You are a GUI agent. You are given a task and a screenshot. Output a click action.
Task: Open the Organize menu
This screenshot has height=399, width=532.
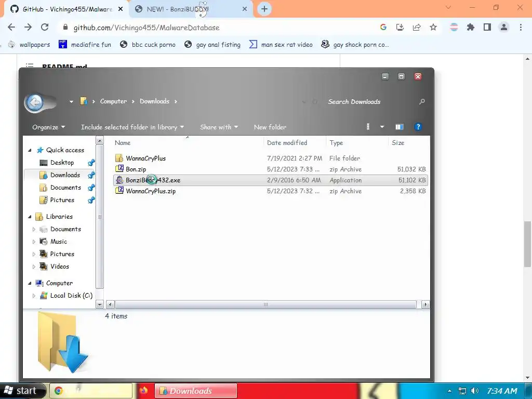pyautogui.click(x=48, y=127)
